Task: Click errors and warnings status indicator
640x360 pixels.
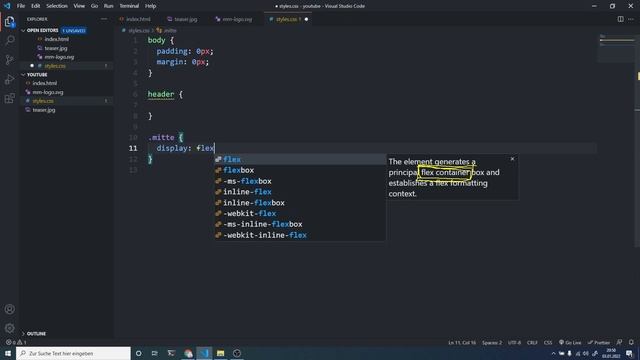Action: tap(16, 342)
